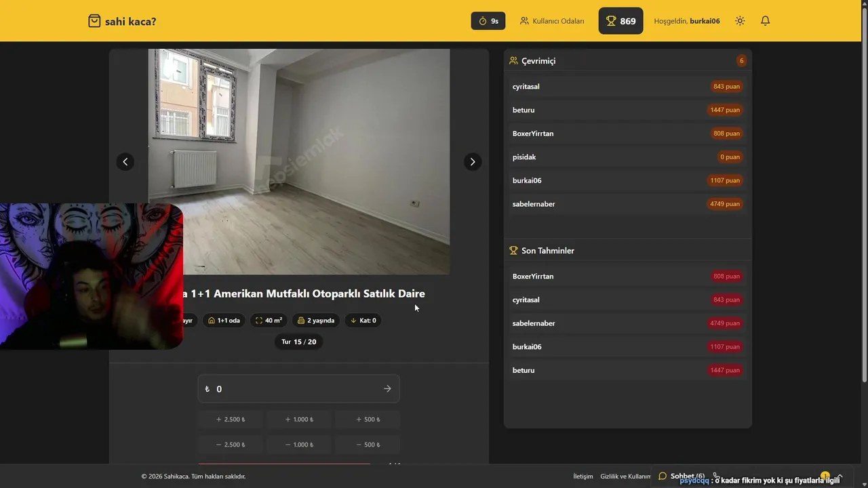
Task: Click the Tur 15 / 20 round indicator
Action: tap(299, 342)
